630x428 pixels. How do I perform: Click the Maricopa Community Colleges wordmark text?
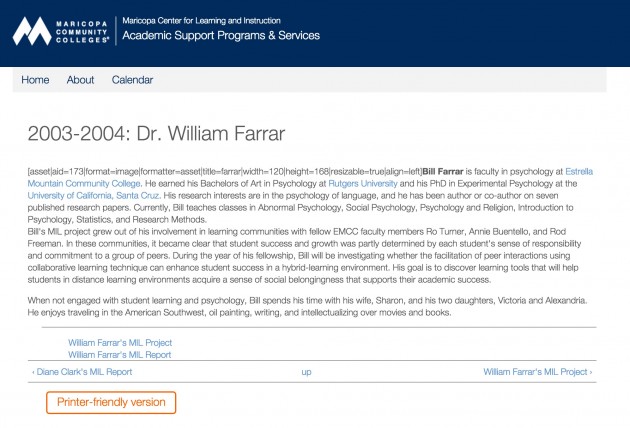[82, 32]
